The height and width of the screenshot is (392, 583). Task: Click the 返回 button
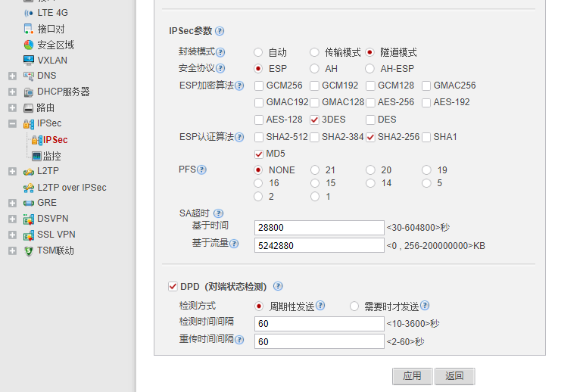click(454, 376)
